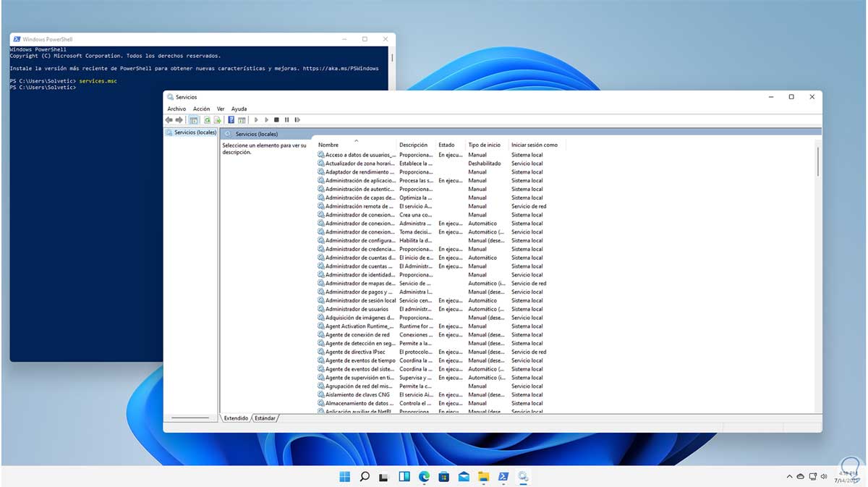The image size is (868, 487).
Task: Switch to the Extendido tab
Action: pyautogui.click(x=236, y=418)
